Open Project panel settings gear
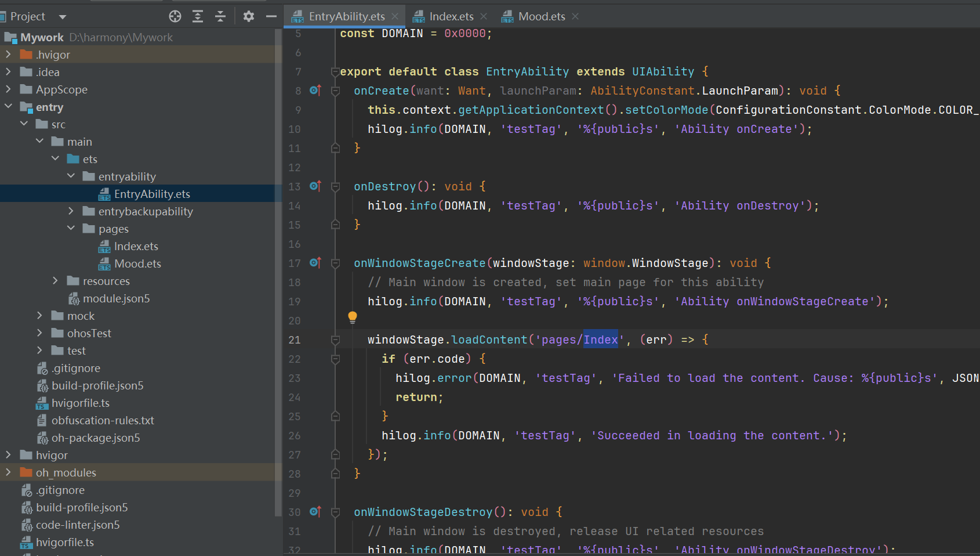The width and height of the screenshot is (980, 556). coord(249,16)
